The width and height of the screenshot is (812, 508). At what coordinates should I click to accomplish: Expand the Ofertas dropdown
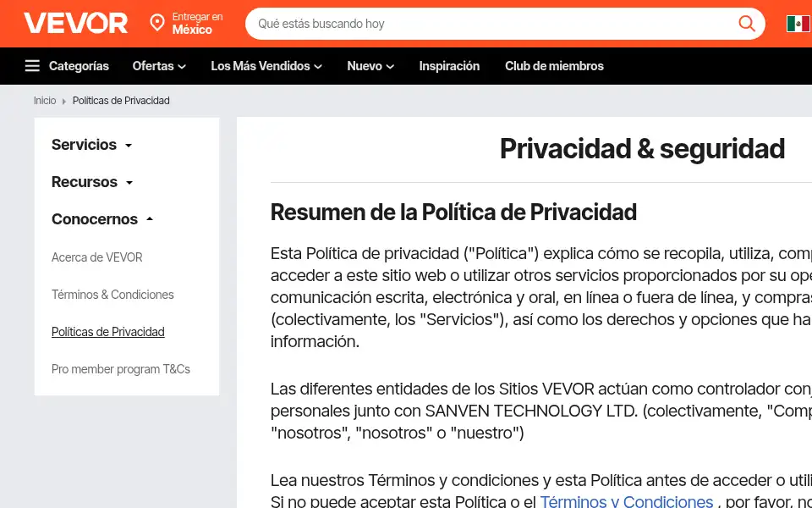click(159, 66)
